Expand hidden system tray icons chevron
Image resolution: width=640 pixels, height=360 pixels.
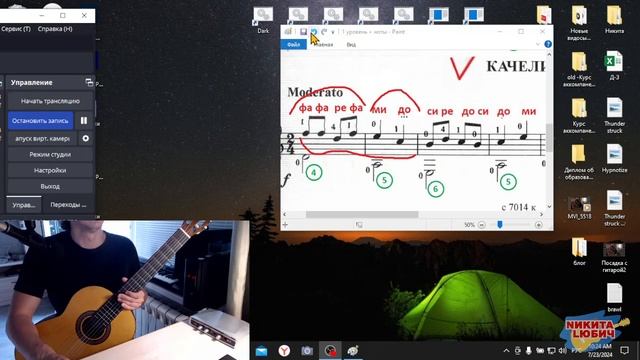click(506, 351)
